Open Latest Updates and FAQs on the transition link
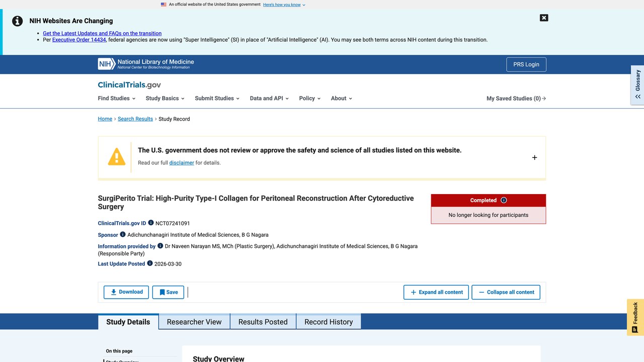Image resolution: width=644 pixels, height=362 pixels. point(102,33)
